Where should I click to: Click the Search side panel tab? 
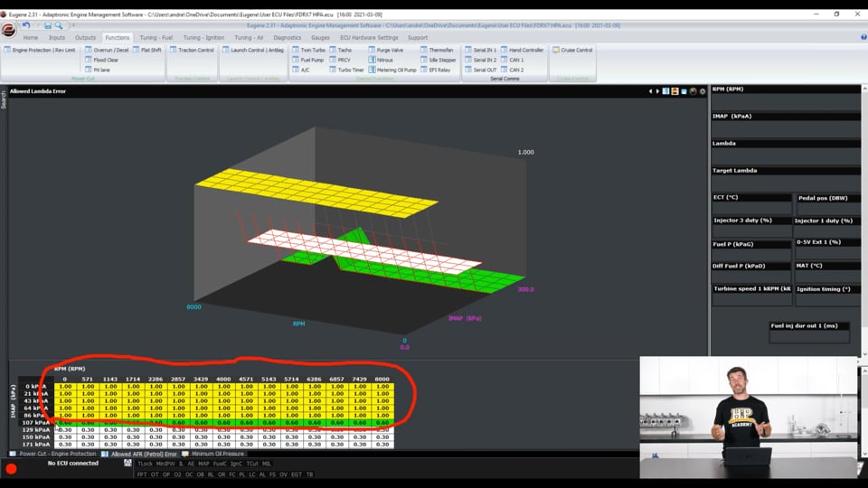click(4, 99)
